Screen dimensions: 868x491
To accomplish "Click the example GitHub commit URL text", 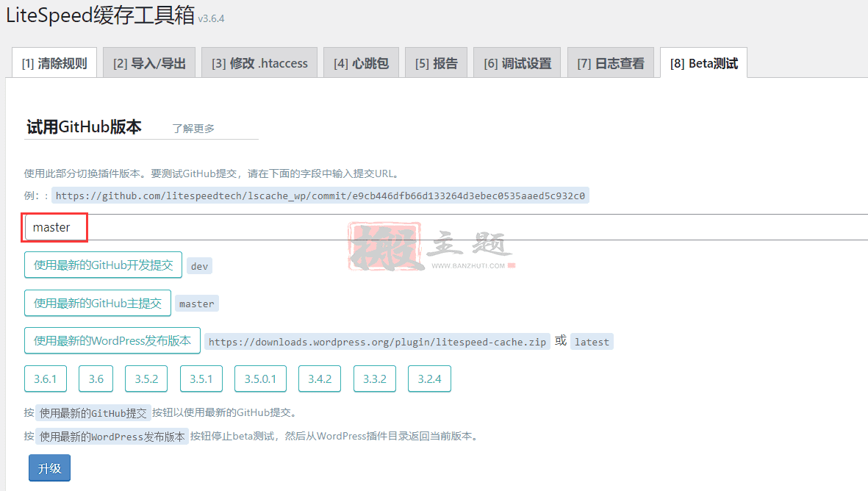I will [320, 196].
